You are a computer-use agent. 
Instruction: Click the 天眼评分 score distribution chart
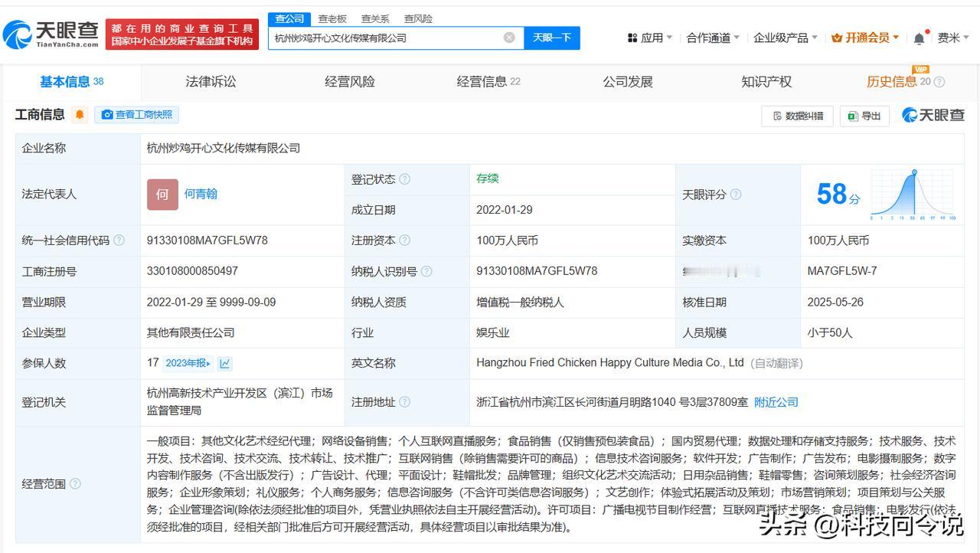click(914, 195)
